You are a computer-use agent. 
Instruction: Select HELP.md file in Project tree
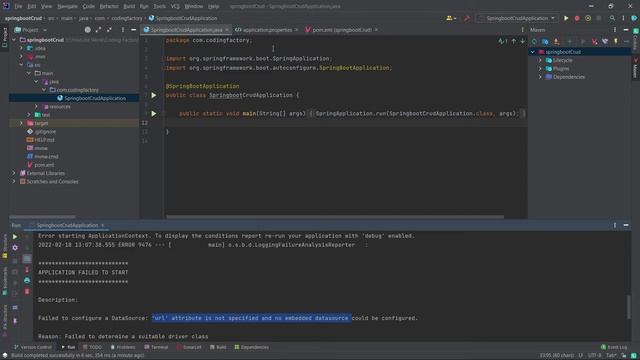(x=44, y=140)
